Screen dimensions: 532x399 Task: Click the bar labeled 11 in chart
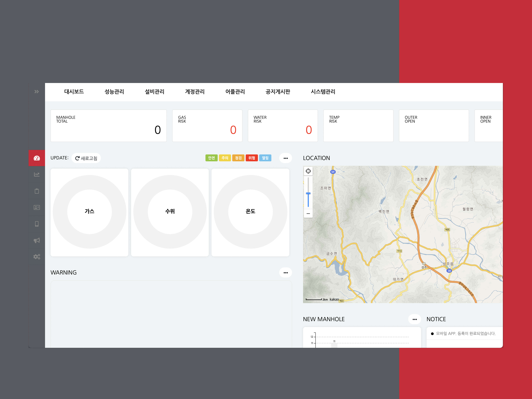(334, 345)
